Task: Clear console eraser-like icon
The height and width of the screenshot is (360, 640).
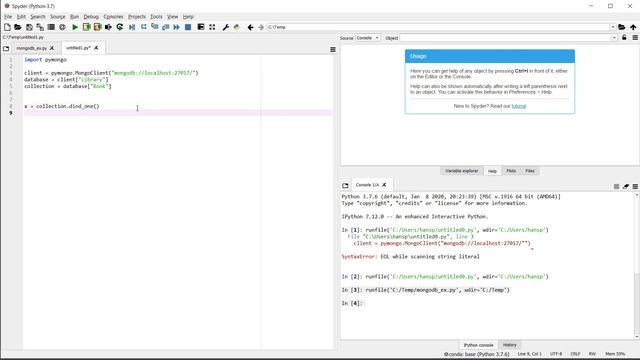Action: click(x=626, y=186)
